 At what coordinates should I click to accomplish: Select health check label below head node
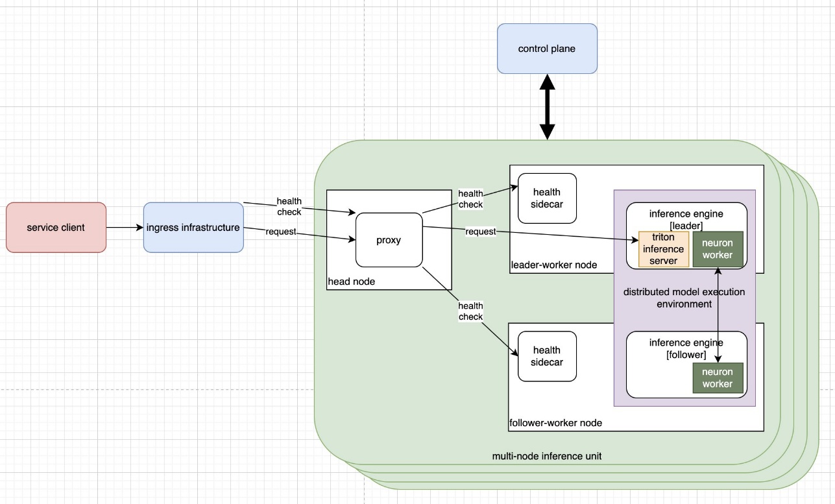pyautogui.click(x=470, y=311)
